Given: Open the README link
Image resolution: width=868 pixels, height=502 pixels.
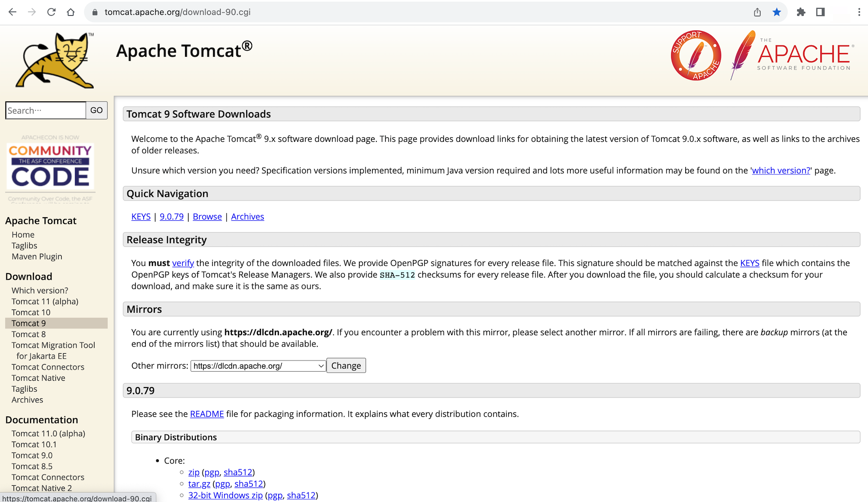Looking at the screenshot, I should click(207, 414).
